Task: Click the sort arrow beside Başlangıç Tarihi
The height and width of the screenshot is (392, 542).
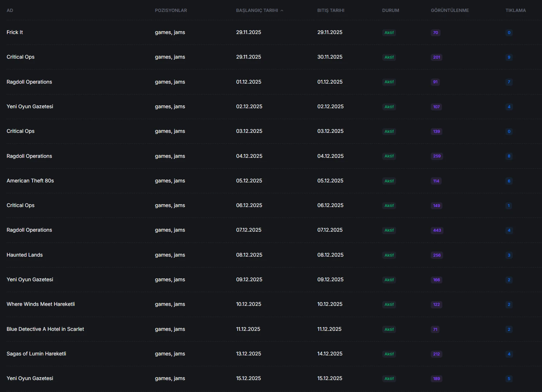Action: (x=282, y=10)
